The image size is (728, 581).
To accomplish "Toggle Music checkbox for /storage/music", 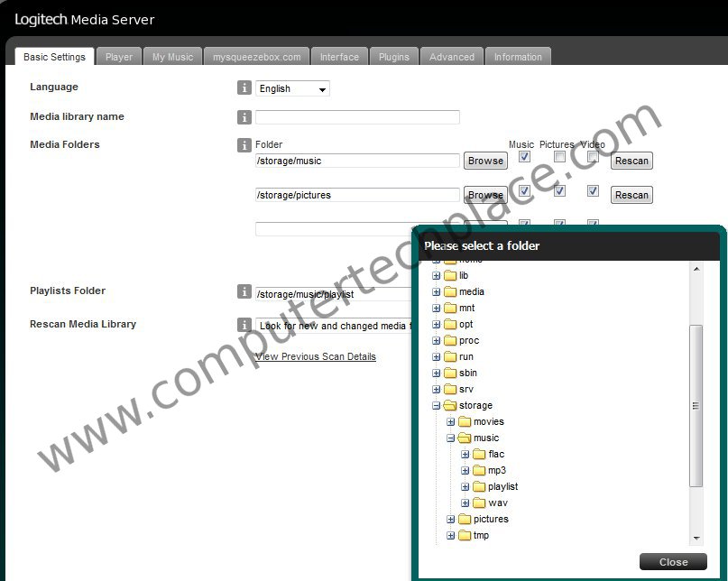I will (524, 156).
